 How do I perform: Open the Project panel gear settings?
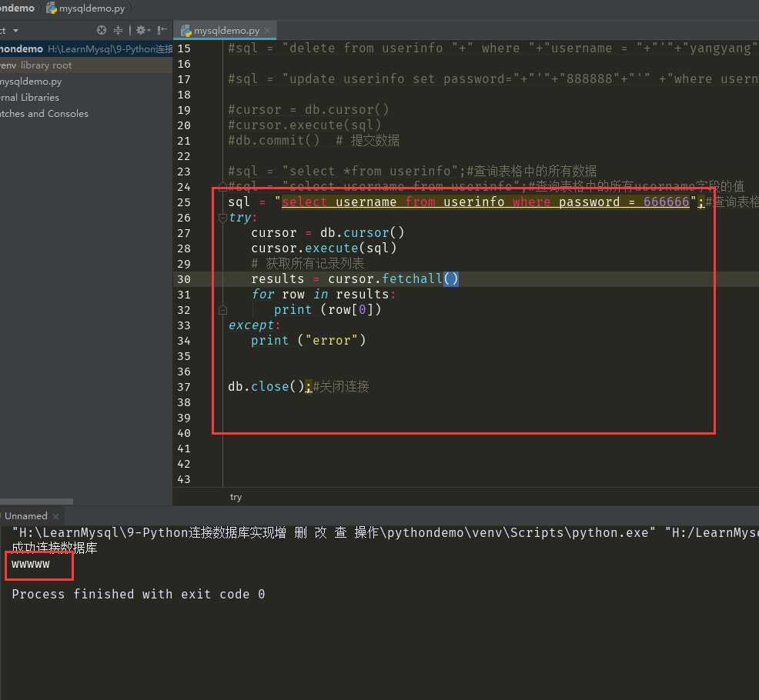(143, 31)
